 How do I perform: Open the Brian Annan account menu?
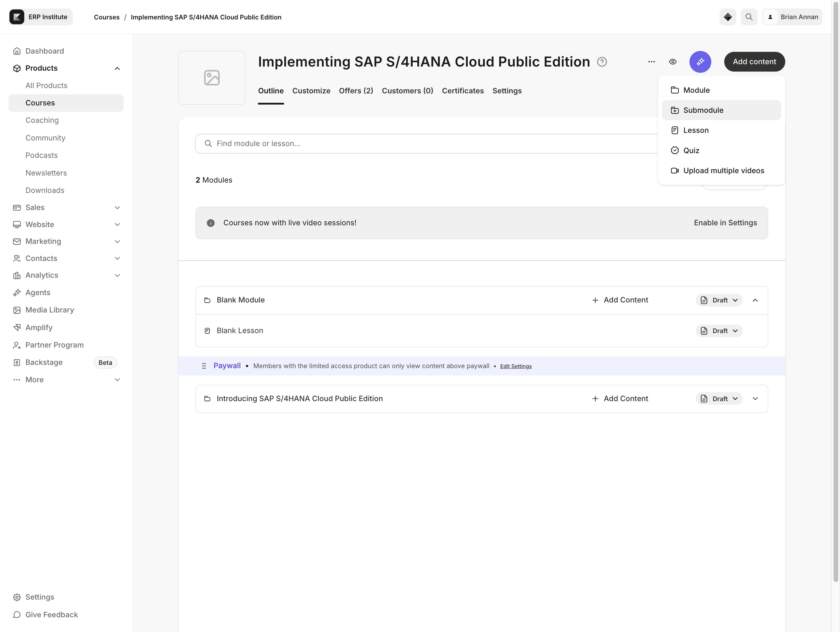coord(792,17)
